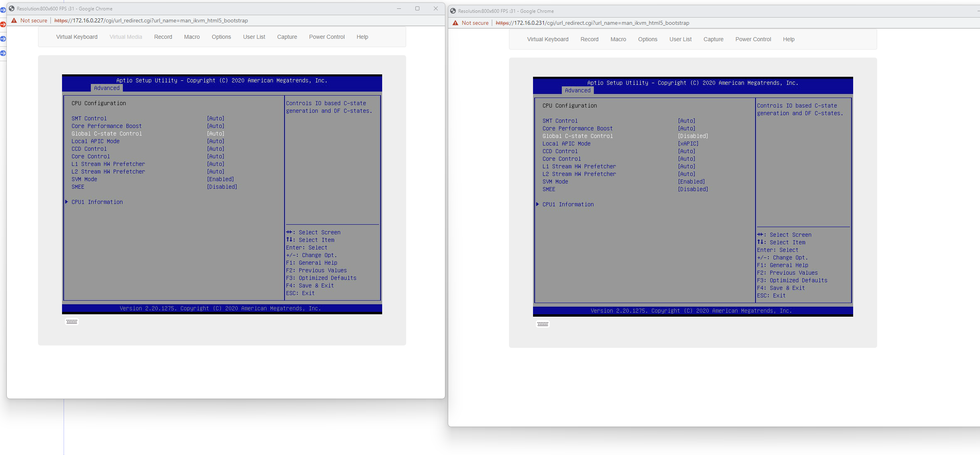Open User List menu in left window

[254, 37]
